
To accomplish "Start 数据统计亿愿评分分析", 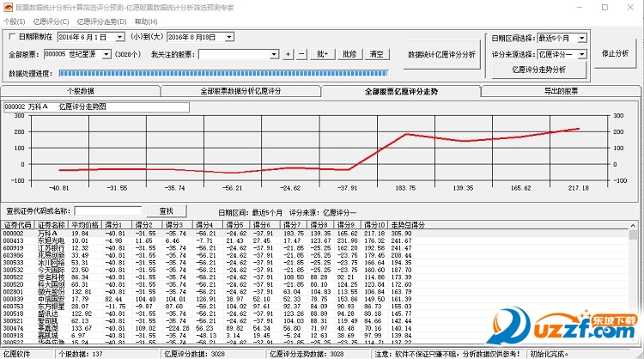I will pos(441,54).
